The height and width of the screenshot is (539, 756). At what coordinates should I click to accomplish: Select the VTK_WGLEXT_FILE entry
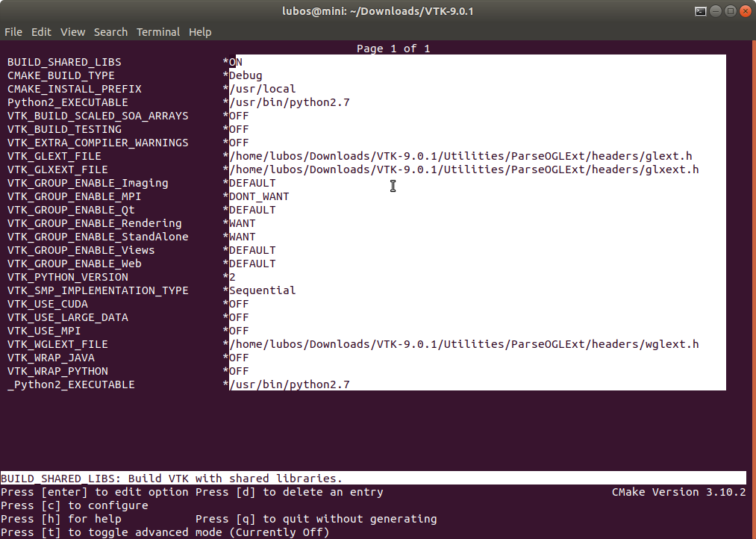pos(57,345)
